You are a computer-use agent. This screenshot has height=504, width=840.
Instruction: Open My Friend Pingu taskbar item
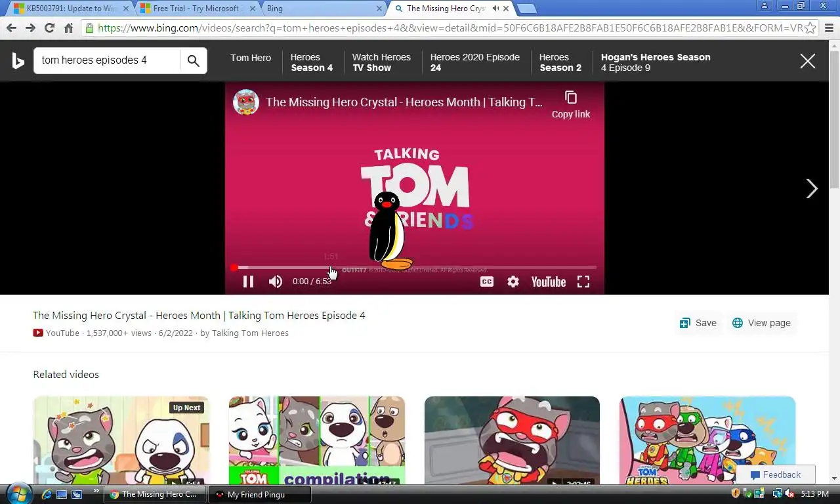tap(259, 495)
